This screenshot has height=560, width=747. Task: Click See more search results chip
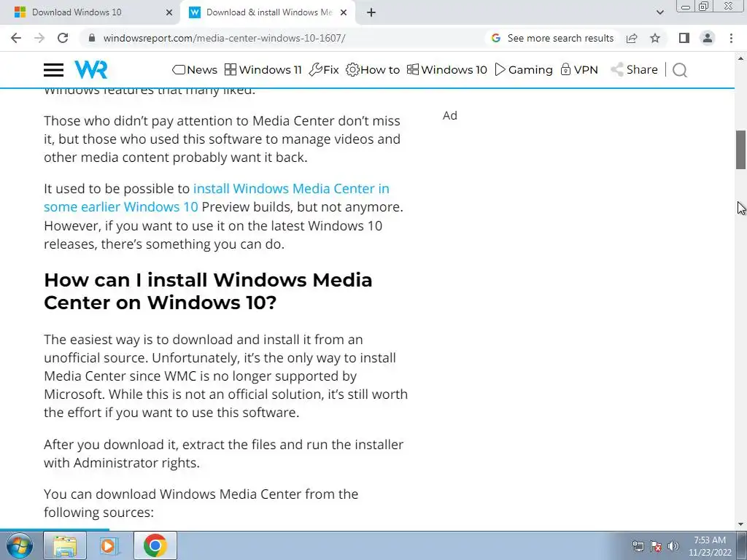click(x=553, y=38)
